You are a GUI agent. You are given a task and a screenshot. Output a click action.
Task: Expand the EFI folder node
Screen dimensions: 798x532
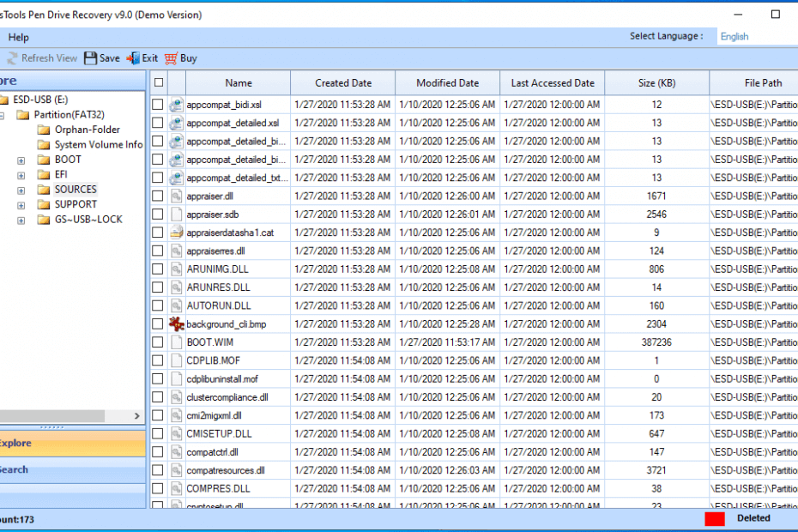pyautogui.click(x=21, y=176)
